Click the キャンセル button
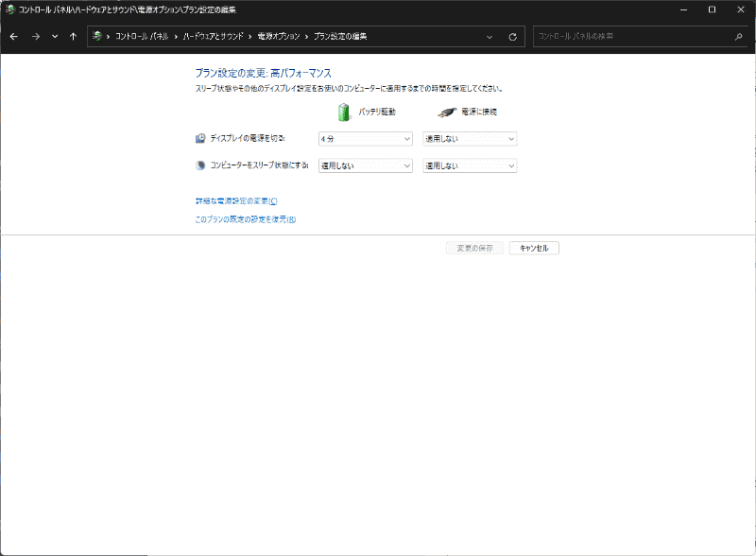The width and height of the screenshot is (756, 556). coord(534,248)
